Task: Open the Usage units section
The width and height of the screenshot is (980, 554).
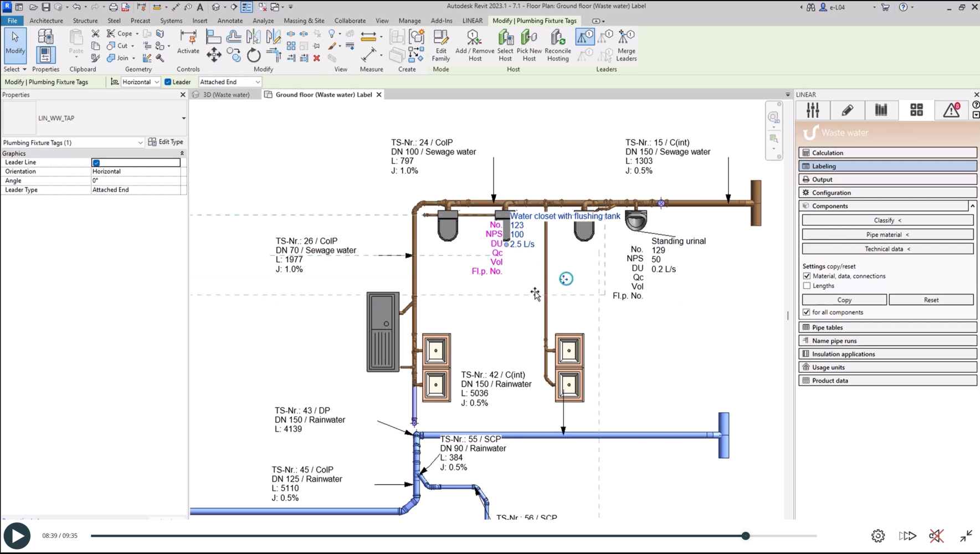Action: click(x=887, y=367)
